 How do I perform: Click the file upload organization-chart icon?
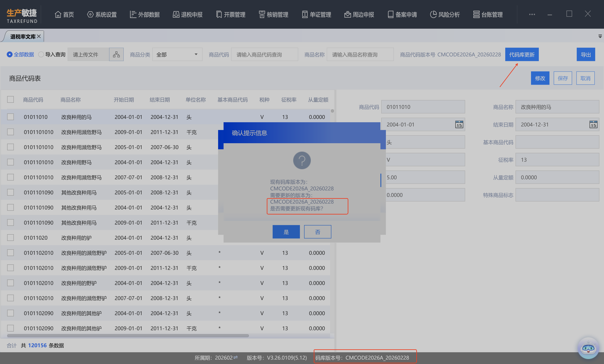click(x=116, y=55)
